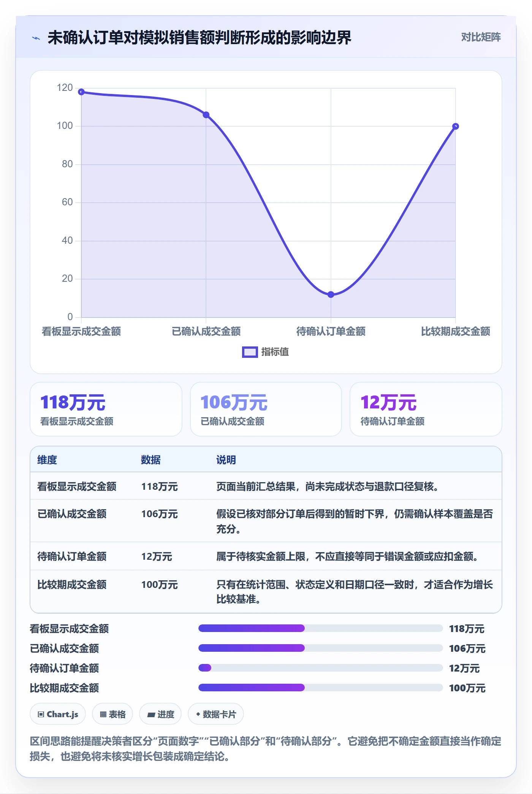Click the footer paragraph starting 区间思路
Image resolution: width=532 pixels, height=794 pixels.
tap(266, 749)
